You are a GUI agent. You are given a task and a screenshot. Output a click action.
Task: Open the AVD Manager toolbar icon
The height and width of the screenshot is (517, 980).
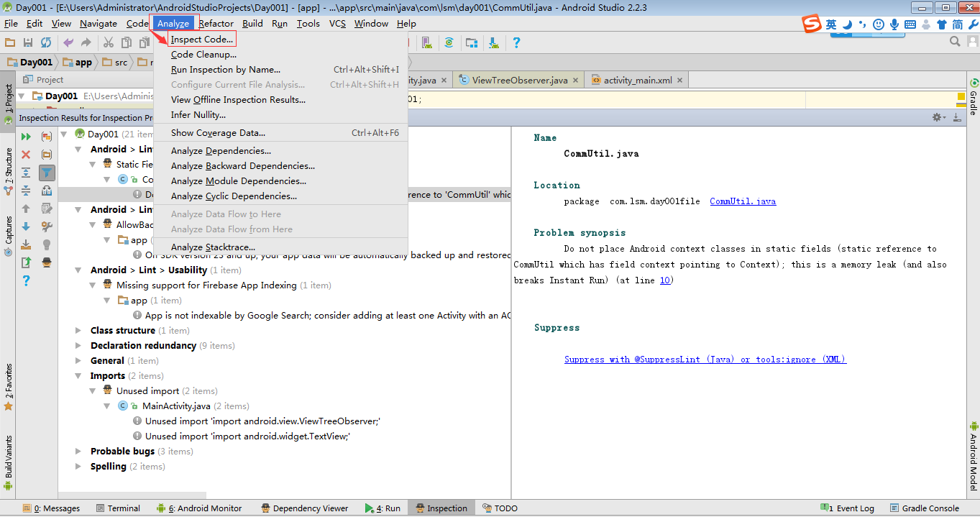point(426,43)
